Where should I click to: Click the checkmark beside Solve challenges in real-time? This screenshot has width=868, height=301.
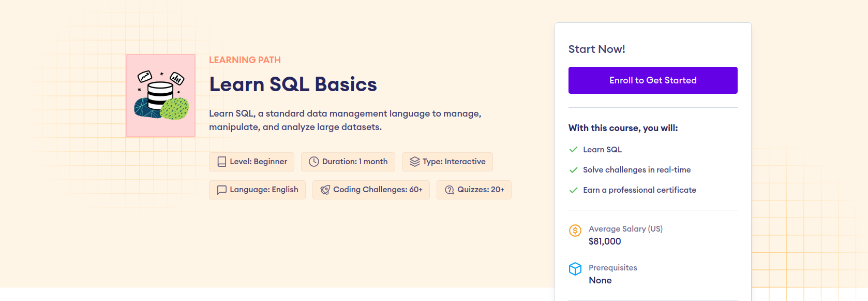point(573,170)
